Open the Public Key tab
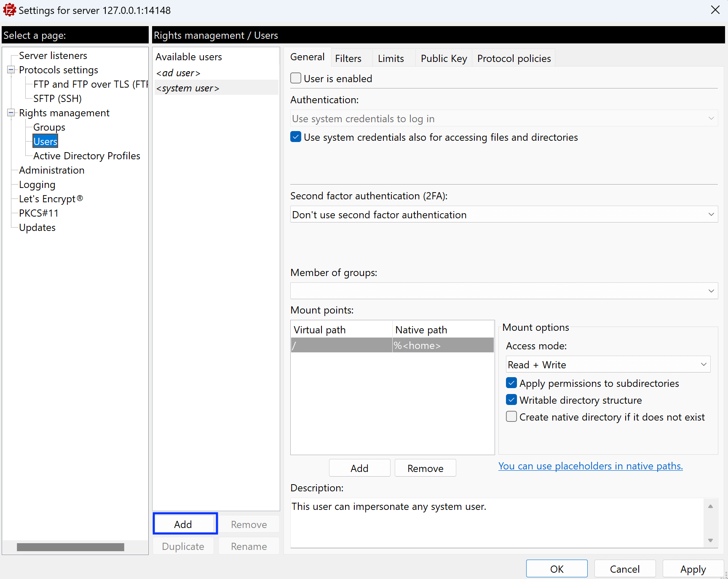728x579 pixels. pyautogui.click(x=444, y=59)
